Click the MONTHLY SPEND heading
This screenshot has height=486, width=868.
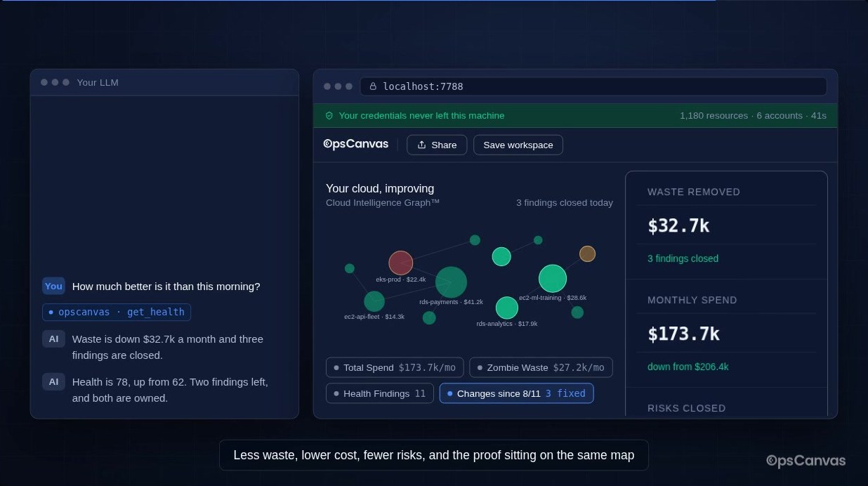(x=692, y=300)
